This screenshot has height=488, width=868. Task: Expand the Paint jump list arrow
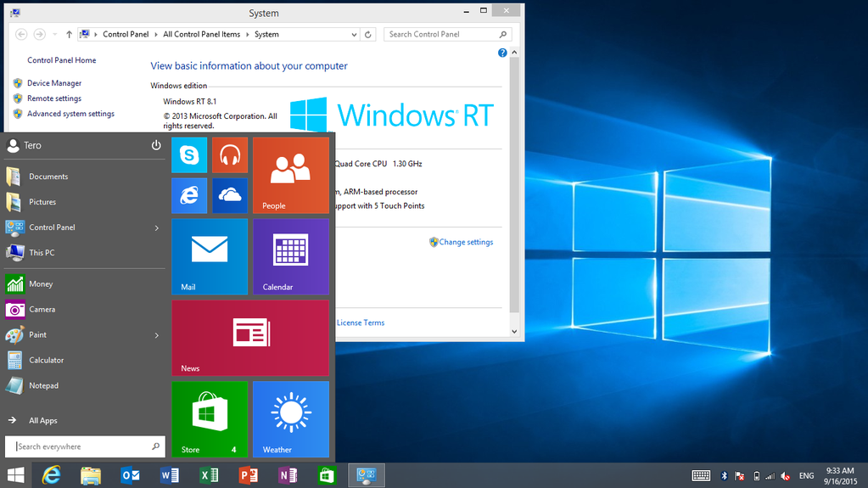(x=157, y=335)
